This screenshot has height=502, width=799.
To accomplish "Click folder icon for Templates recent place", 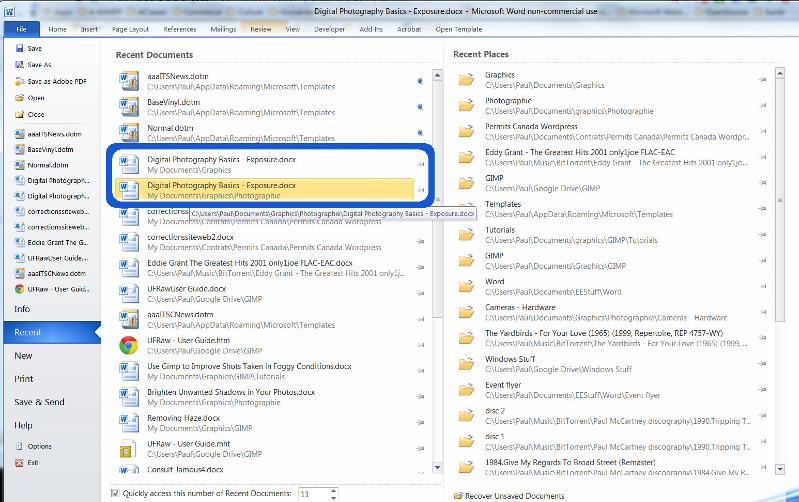I will [466, 209].
